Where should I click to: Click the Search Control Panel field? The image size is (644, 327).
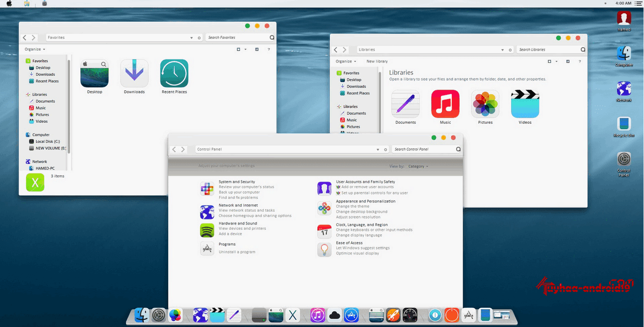[427, 149]
